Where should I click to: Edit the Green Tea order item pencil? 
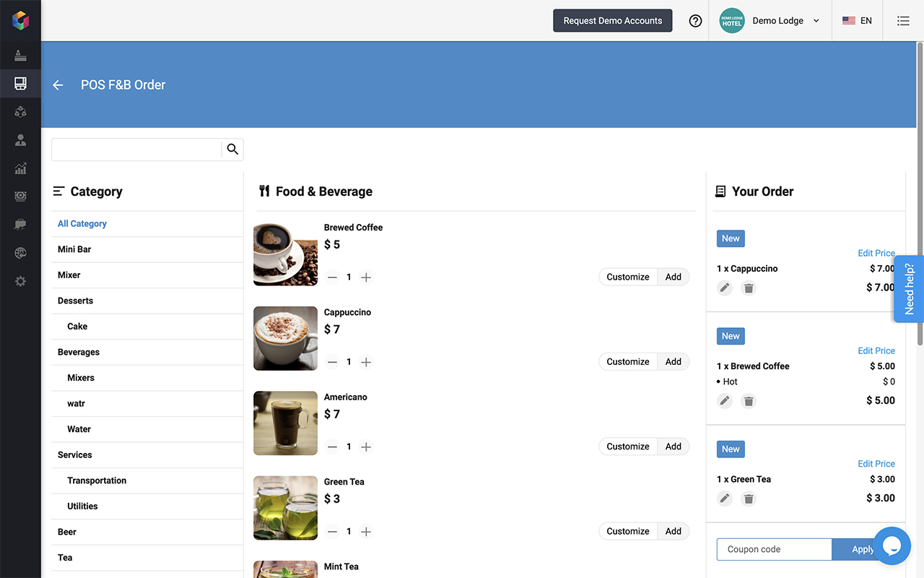(x=725, y=499)
